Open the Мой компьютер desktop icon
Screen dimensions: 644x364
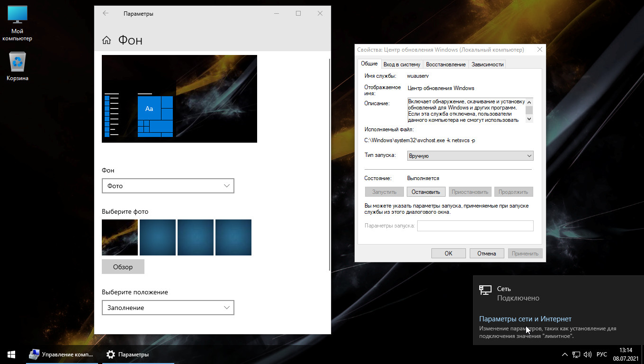click(18, 24)
